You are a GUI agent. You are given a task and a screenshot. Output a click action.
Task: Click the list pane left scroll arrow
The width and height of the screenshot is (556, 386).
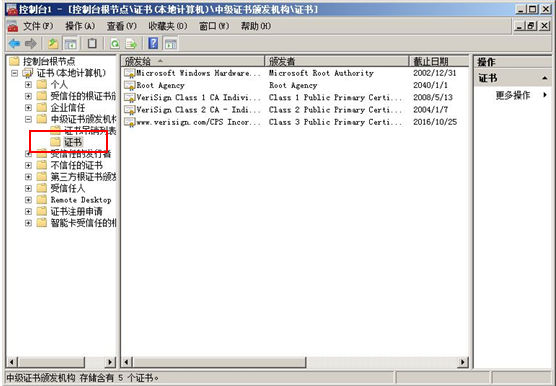pyautogui.click(x=127, y=362)
